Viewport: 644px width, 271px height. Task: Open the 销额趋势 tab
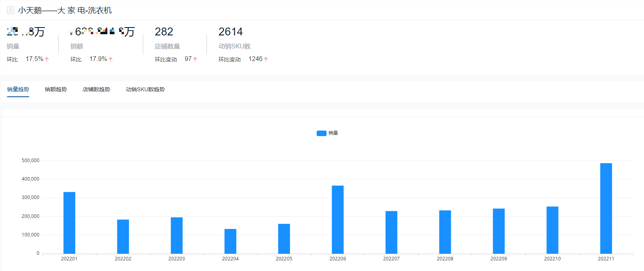(x=56, y=89)
